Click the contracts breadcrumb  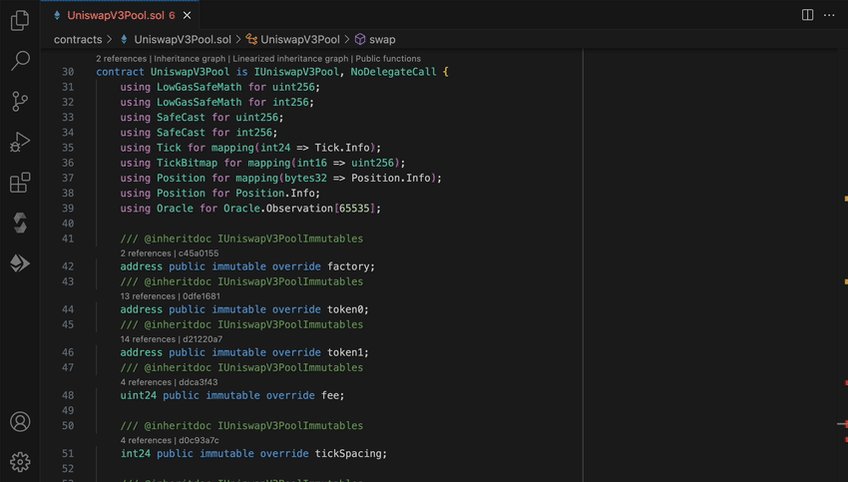[x=78, y=39]
